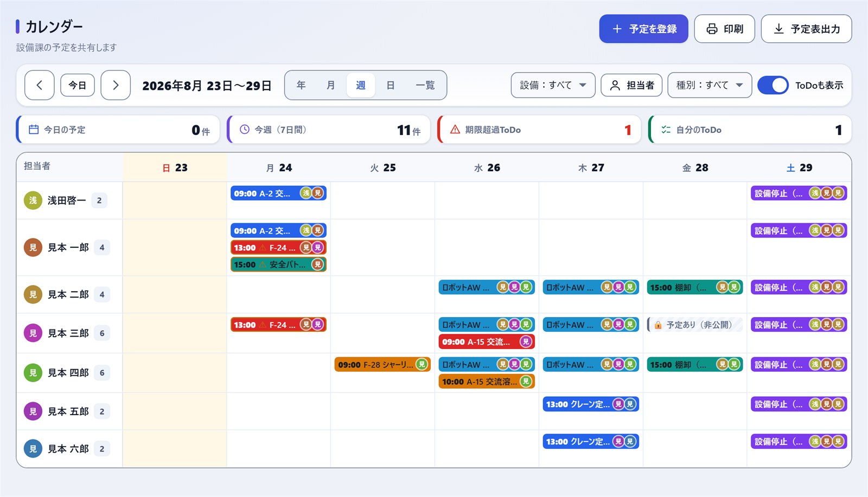Click 見本 一郎's brown avatar
Image resolution: width=868 pixels, height=497 pixels.
click(33, 248)
